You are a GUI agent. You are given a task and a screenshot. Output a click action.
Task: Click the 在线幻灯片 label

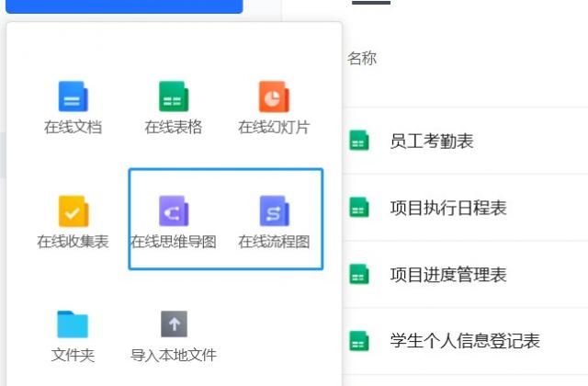pyautogui.click(x=274, y=127)
